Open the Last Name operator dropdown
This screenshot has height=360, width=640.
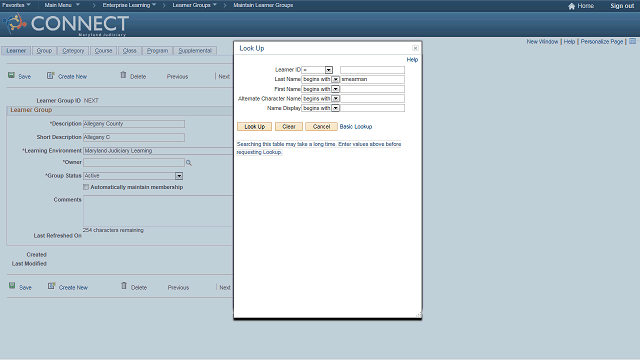(x=336, y=79)
